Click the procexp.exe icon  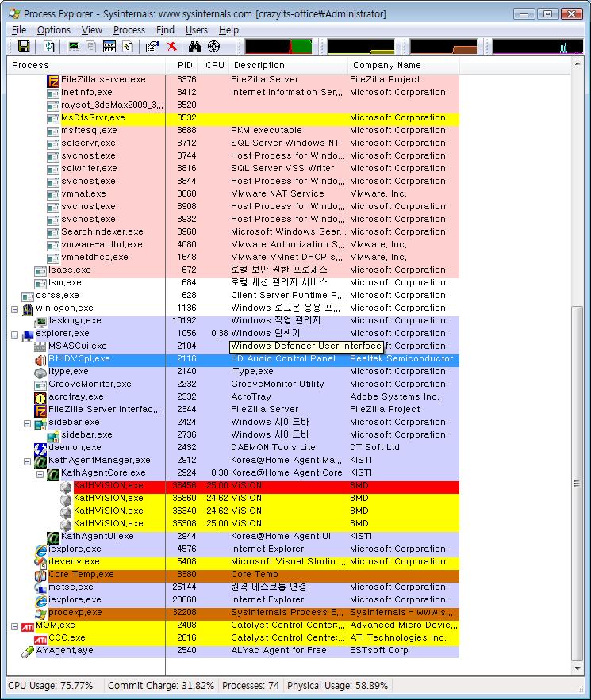point(40,614)
